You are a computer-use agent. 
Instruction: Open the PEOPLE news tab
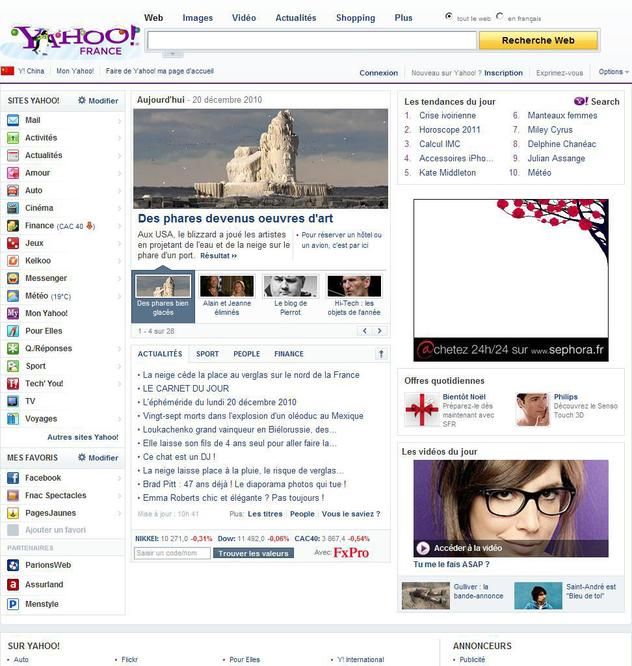246,354
